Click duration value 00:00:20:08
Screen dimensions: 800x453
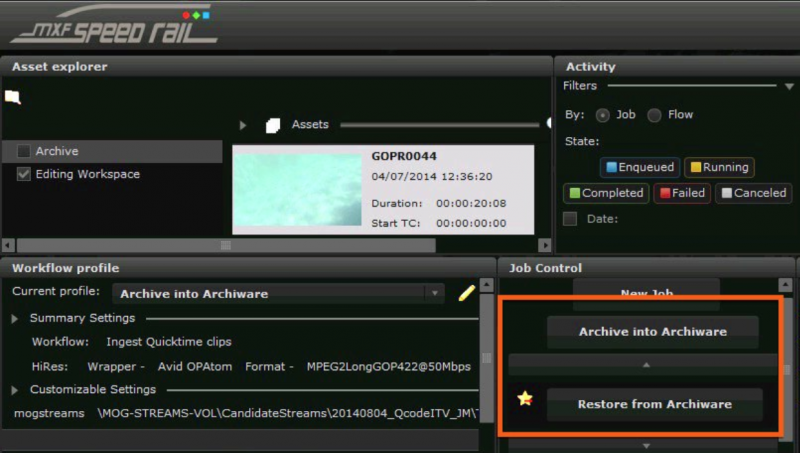pyautogui.click(x=471, y=204)
